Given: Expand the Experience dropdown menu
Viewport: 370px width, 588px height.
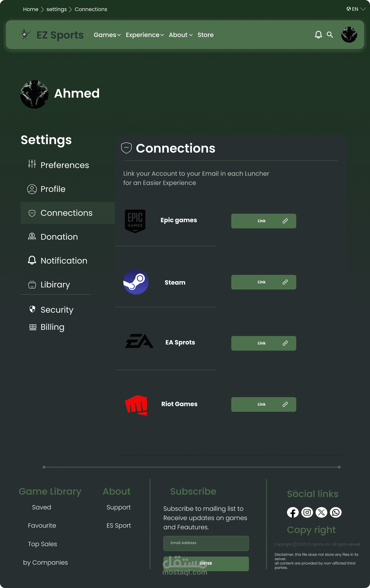Looking at the screenshot, I should pos(145,35).
